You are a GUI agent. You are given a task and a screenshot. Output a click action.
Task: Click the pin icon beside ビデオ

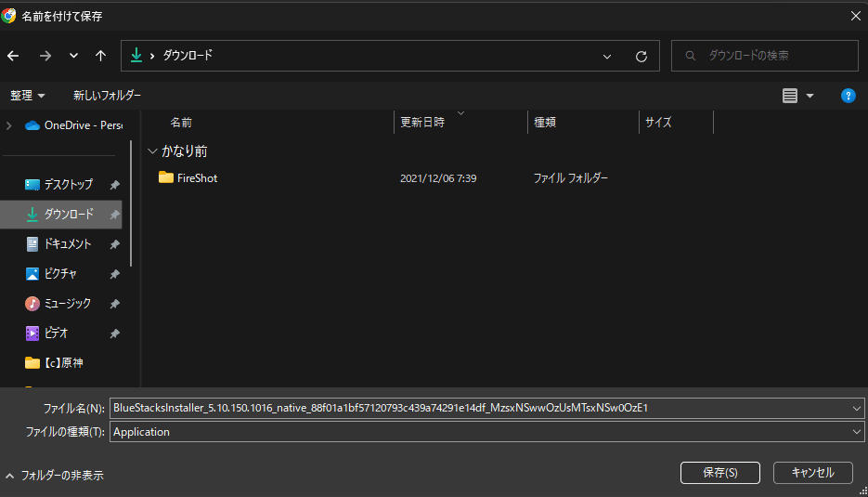[114, 334]
